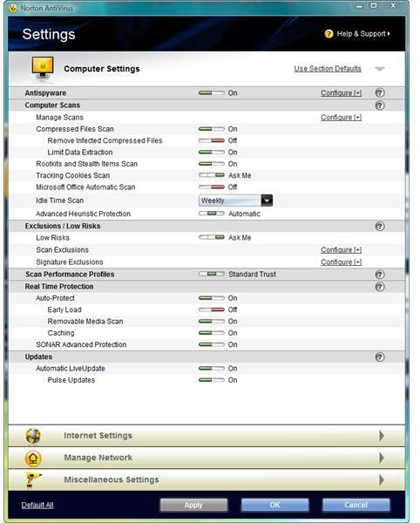This screenshot has height=523, width=420.
Task: Toggle the Auto-Protect switch
Action: pyautogui.click(x=212, y=298)
